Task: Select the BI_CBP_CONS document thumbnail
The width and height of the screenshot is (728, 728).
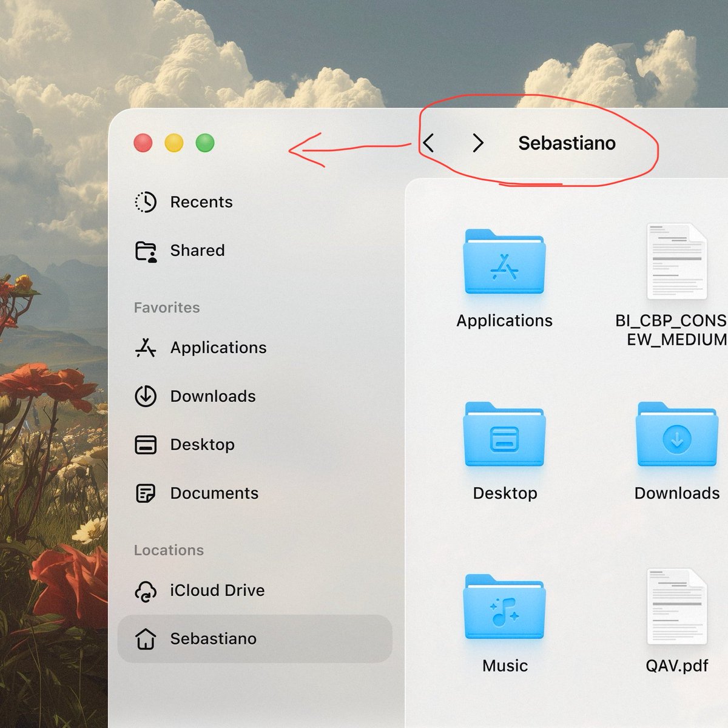Action: [677, 261]
